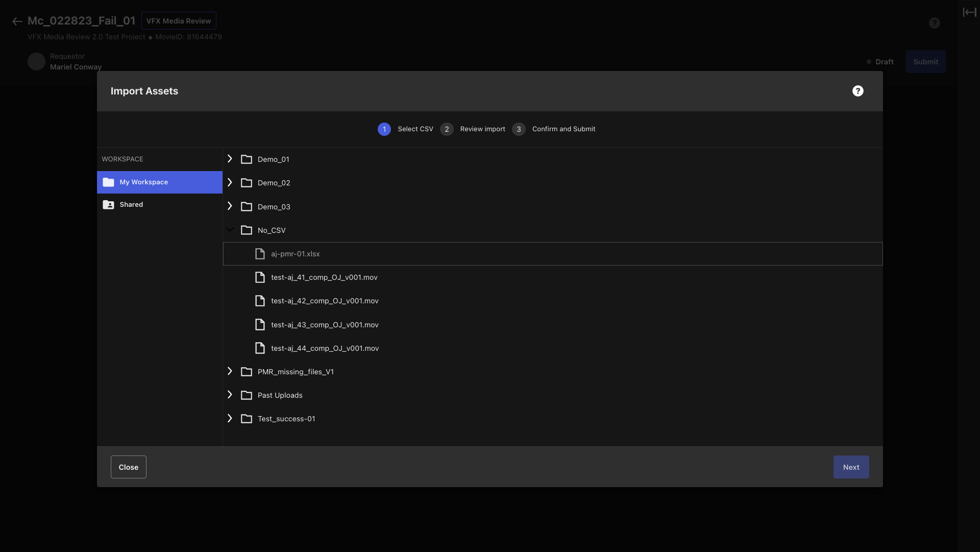This screenshot has height=552, width=980.
Task: Select the aj-pmr-01.xlsx file name
Action: [x=296, y=254]
